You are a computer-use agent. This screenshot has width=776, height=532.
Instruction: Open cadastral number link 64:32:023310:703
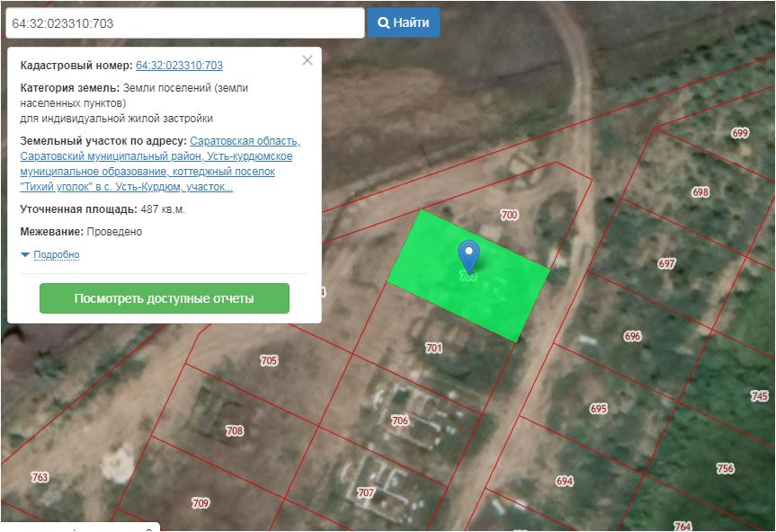179,66
